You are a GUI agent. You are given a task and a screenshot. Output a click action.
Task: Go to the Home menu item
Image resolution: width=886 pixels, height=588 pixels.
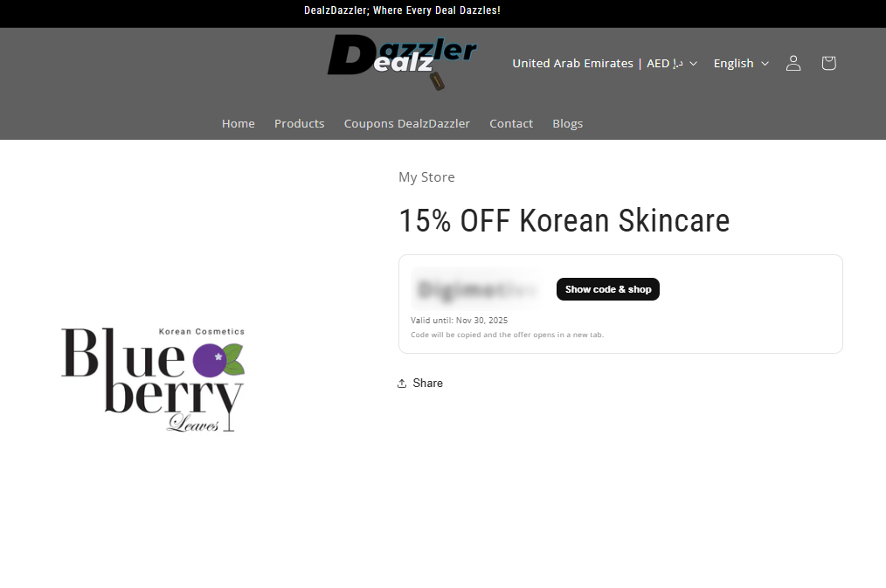[x=238, y=123]
